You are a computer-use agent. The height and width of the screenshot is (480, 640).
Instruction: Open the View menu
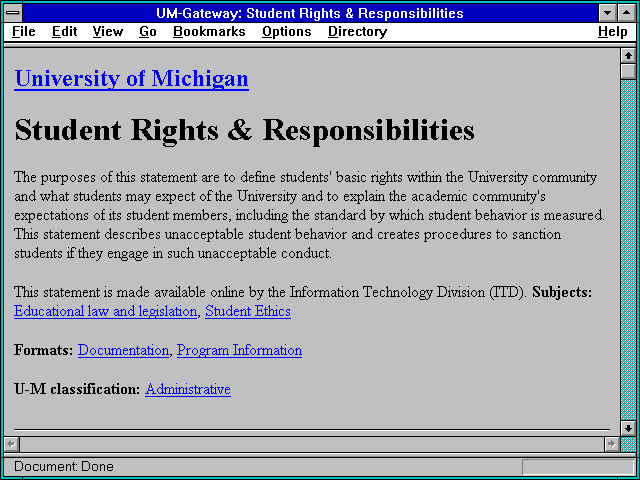(108, 31)
